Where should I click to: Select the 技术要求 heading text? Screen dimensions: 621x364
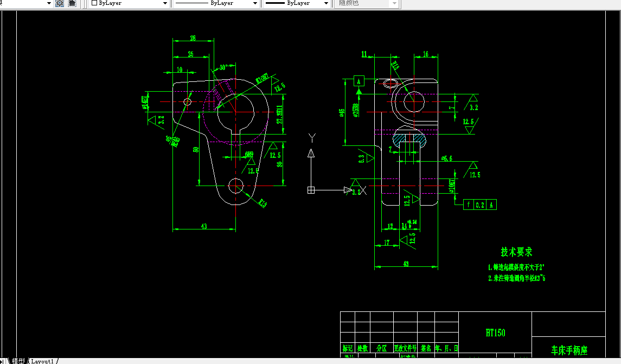516,252
